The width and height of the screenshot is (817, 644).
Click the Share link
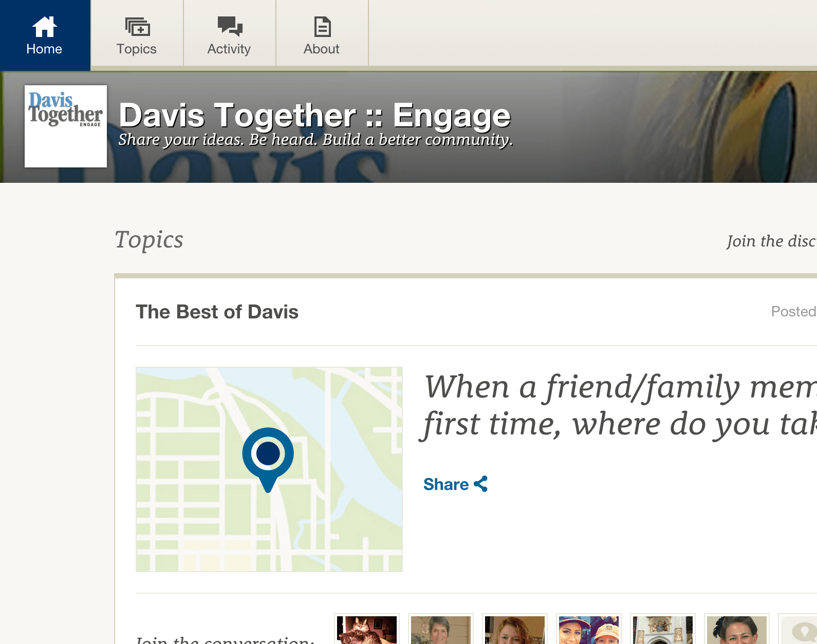point(446,484)
